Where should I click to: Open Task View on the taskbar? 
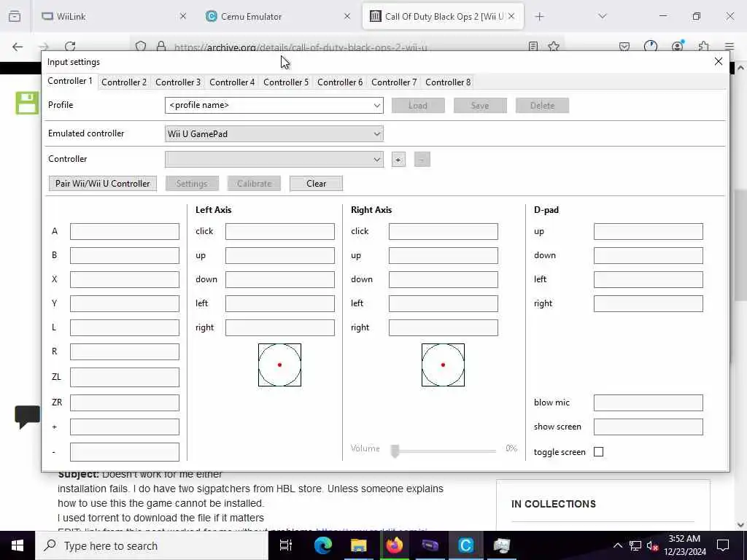pyautogui.click(x=286, y=545)
